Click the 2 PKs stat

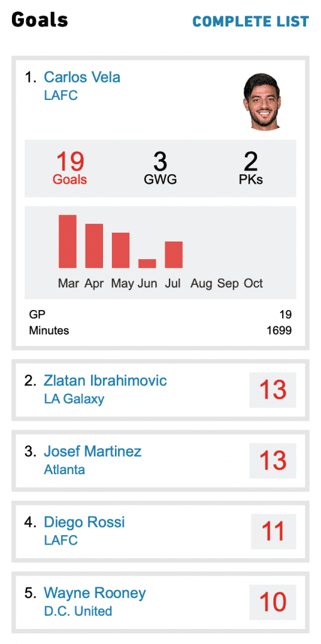click(x=251, y=168)
